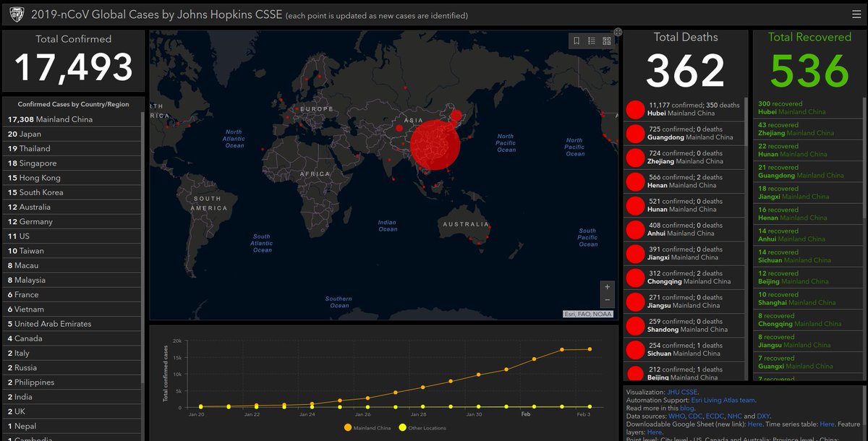Select 15 Hong Kong in country list
868x441 pixels.
(72, 178)
